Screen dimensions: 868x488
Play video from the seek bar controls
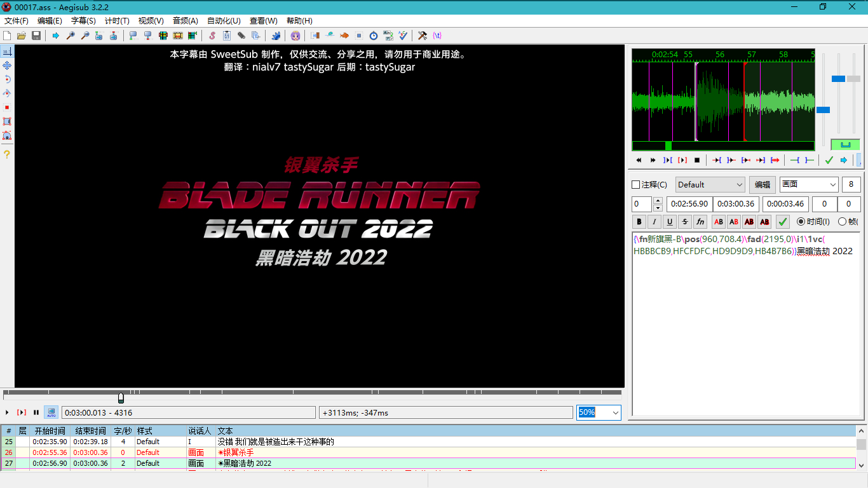pyautogui.click(x=7, y=412)
